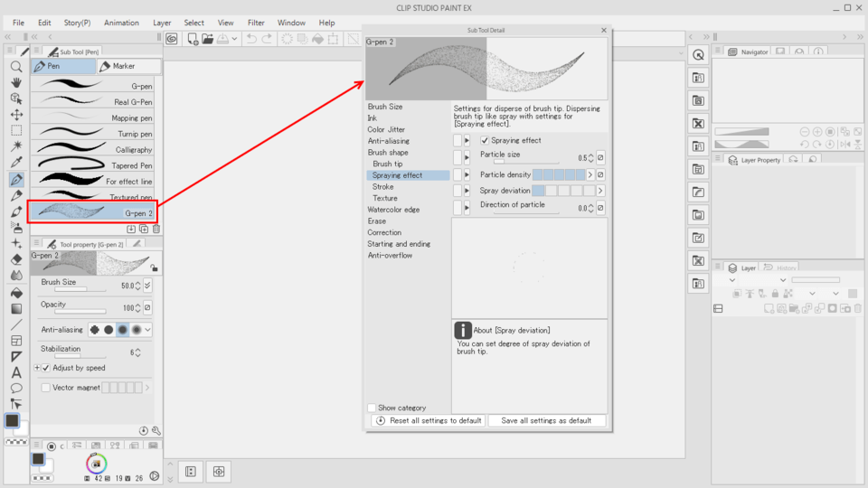The width and height of the screenshot is (868, 488).
Task: Click Save all settings as default
Action: (x=546, y=420)
